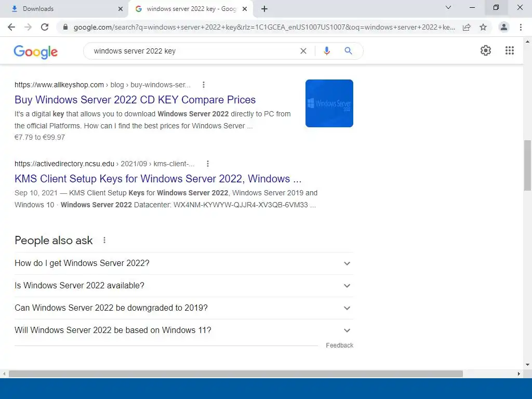Screen dimensions: 532x399
Task: Click the Feedback link
Action: click(x=340, y=345)
